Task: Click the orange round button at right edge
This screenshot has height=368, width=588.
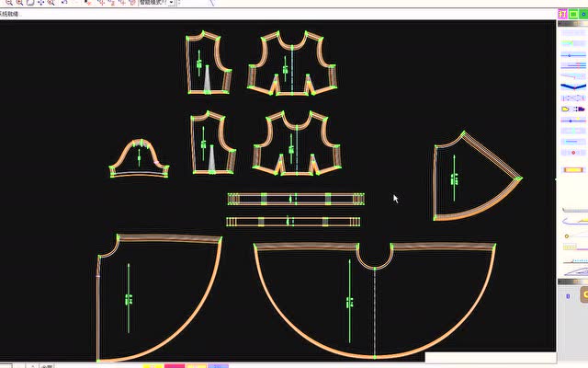Action: tap(584, 295)
